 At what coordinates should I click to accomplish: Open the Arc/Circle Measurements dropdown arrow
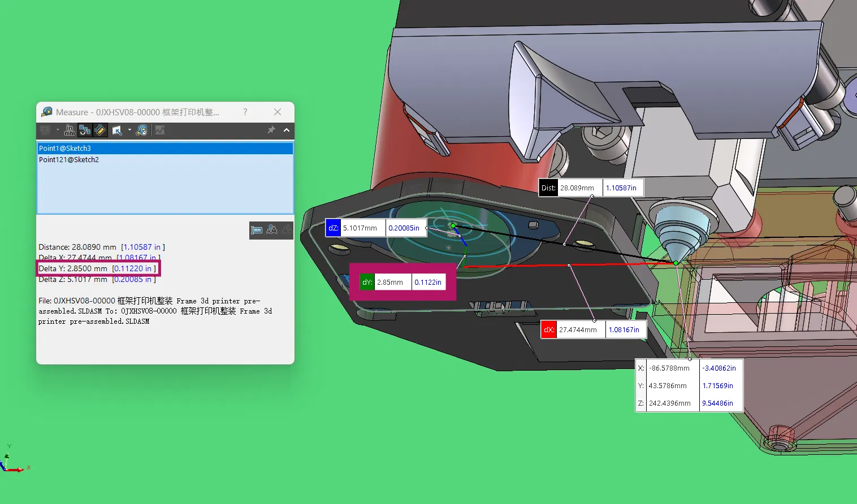point(58,131)
